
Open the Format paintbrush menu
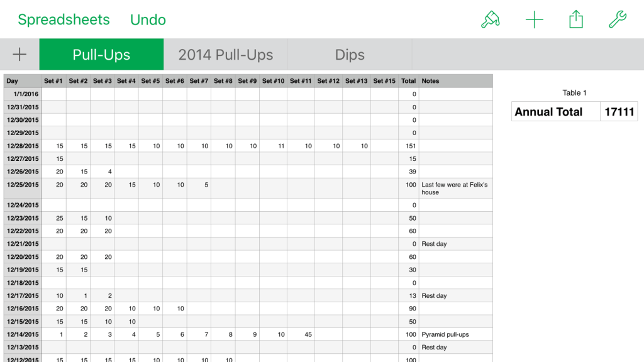(x=491, y=20)
